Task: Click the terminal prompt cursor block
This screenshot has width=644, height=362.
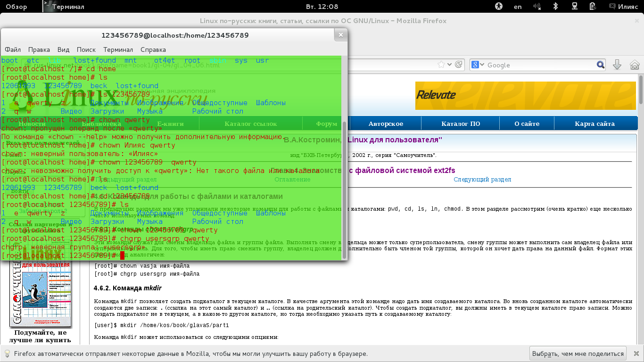Action: [122, 255]
